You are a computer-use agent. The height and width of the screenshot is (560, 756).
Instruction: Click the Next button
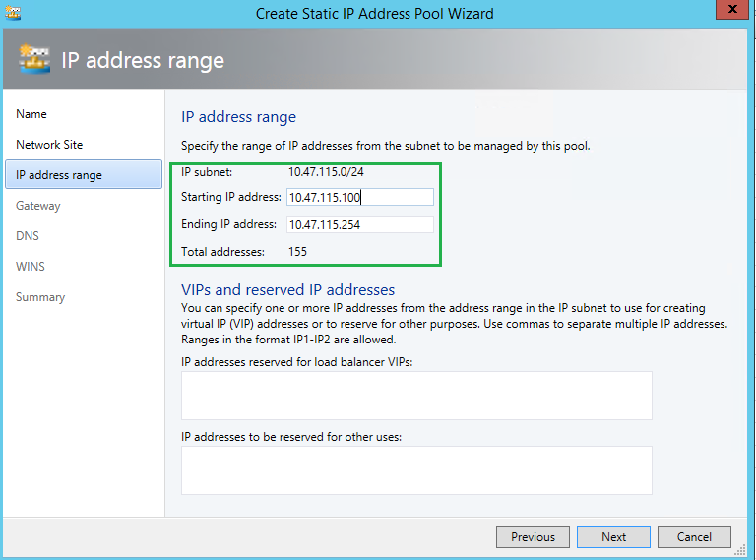coord(613,536)
